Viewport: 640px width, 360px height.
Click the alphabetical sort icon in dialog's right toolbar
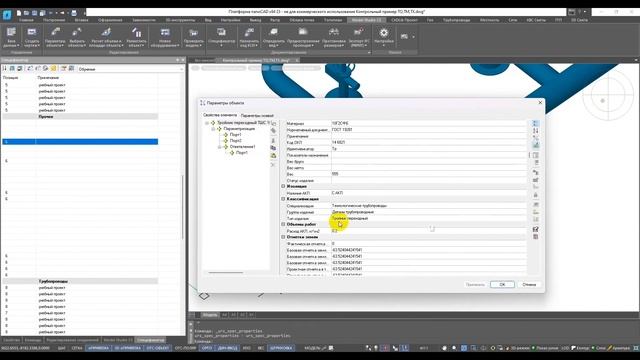pyautogui.click(x=536, y=131)
